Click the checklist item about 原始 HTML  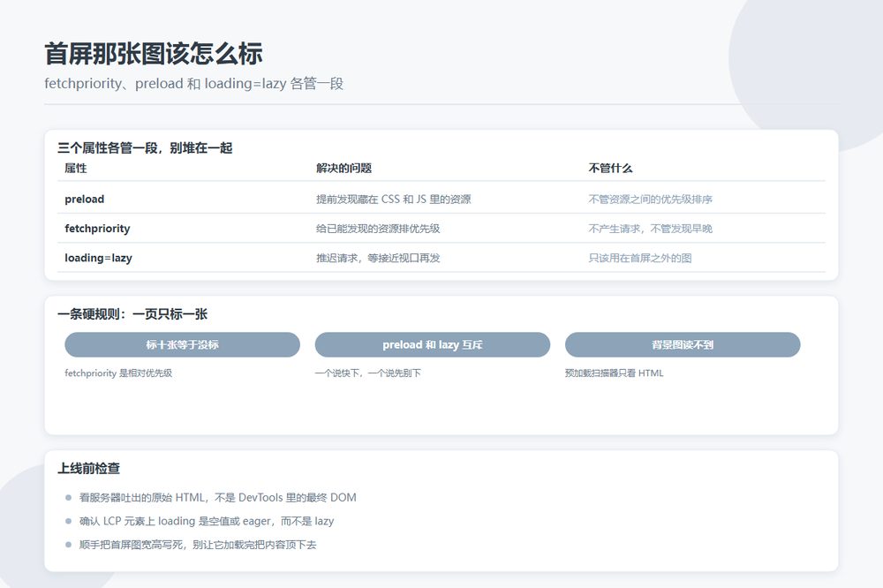(218, 497)
